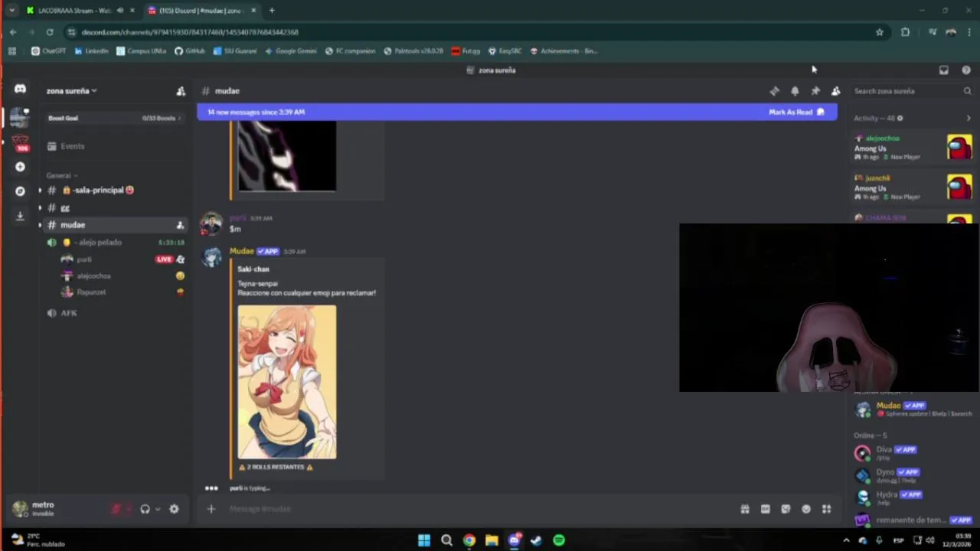Click juanchii Among Us activity card
This screenshot has width=980, height=551.
pos(913,187)
